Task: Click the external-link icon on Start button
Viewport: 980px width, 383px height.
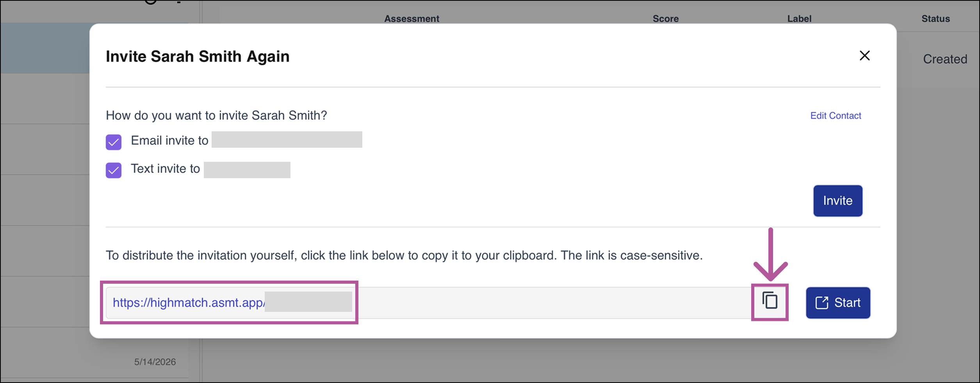Action: coord(822,303)
